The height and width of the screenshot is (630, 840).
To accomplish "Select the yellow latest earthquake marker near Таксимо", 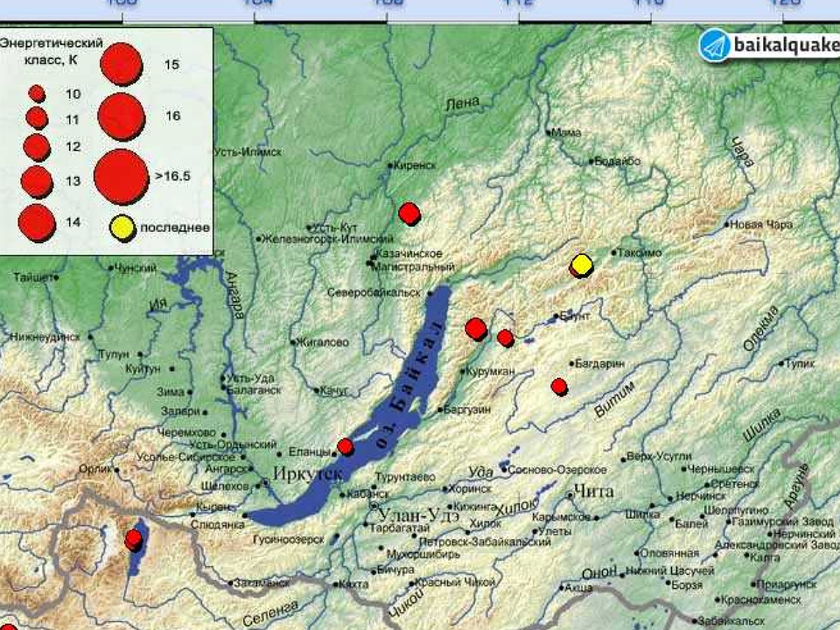I will (581, 265).
